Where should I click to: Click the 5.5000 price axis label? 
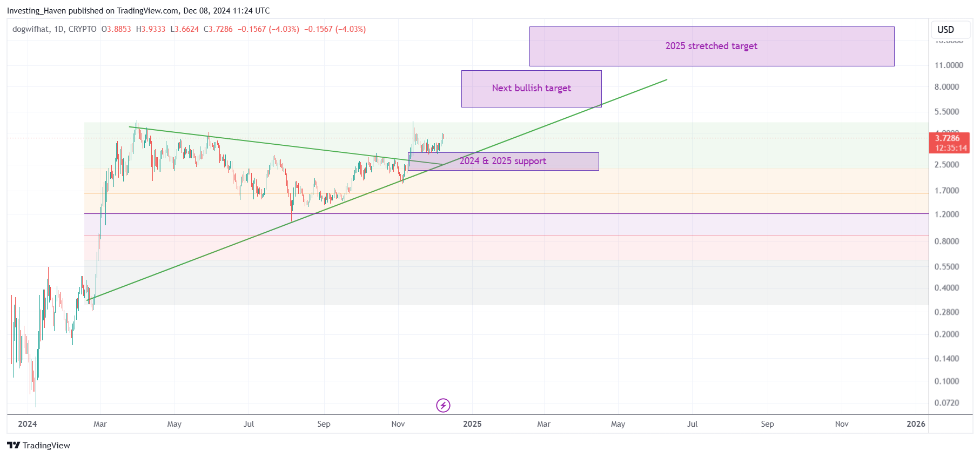(x=947, y=112)
